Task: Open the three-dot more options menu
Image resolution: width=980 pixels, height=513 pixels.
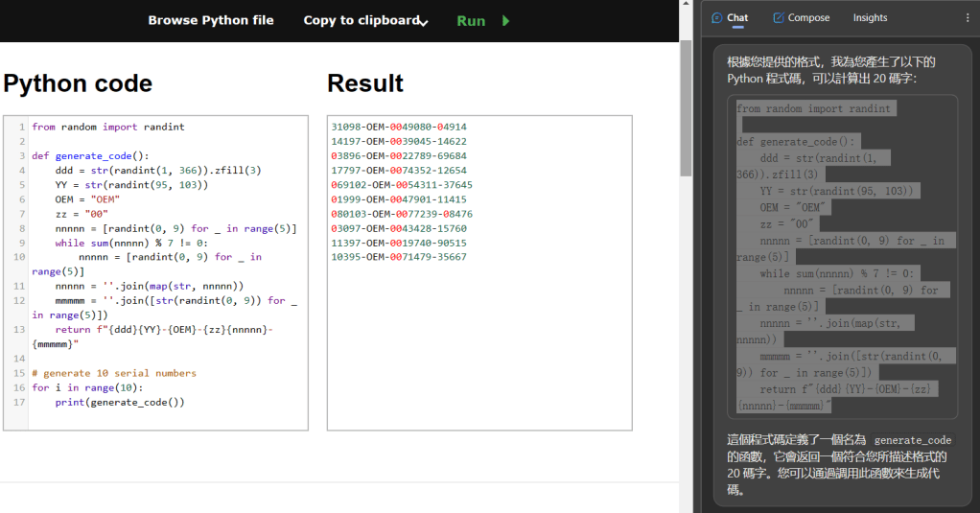Action: [967, 17]
